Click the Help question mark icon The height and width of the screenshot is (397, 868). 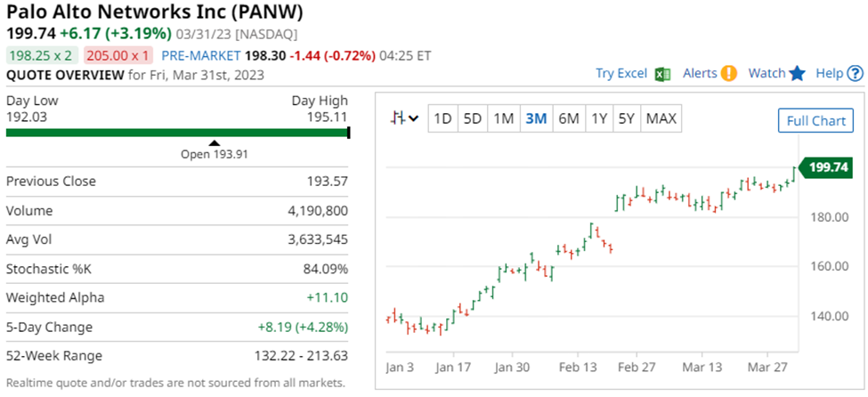pos(856,74)
